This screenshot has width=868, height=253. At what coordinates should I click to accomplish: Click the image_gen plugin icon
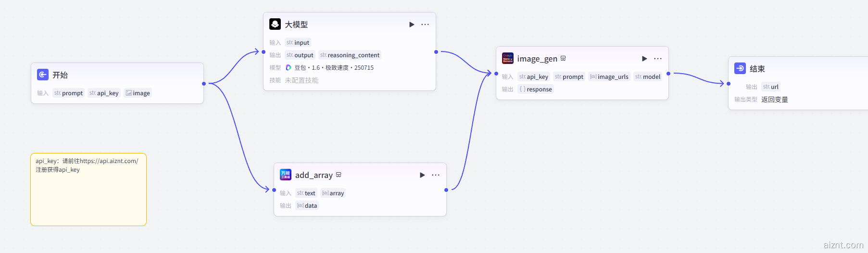point(508,58)
